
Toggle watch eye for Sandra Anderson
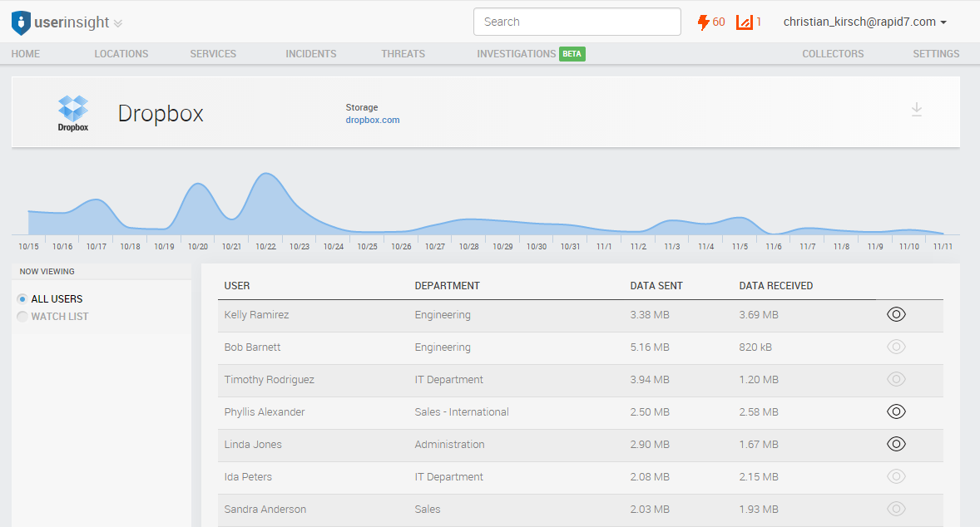pyautogui.click(x=896, y=509)
